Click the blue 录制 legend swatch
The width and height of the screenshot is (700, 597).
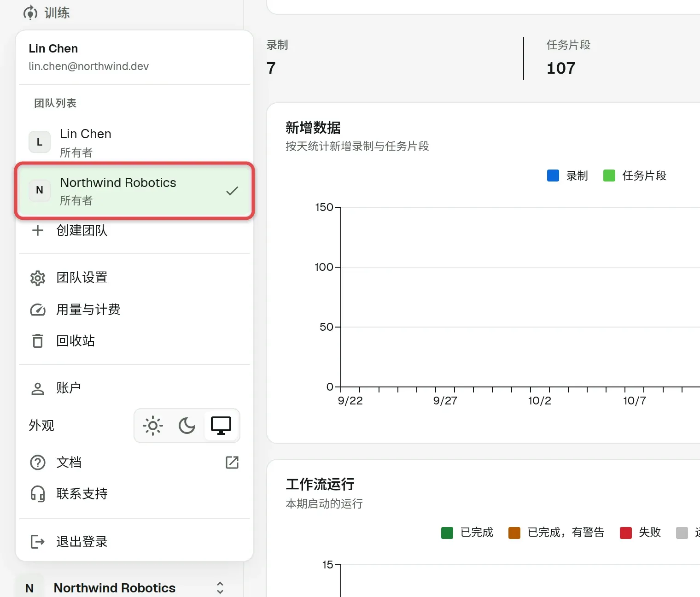[553, 176]
